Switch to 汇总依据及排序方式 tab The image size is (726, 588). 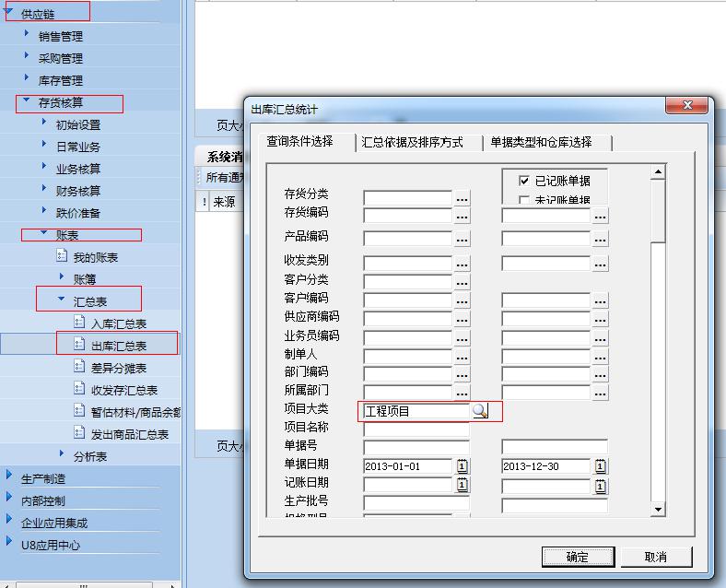[x=412, y=142]
